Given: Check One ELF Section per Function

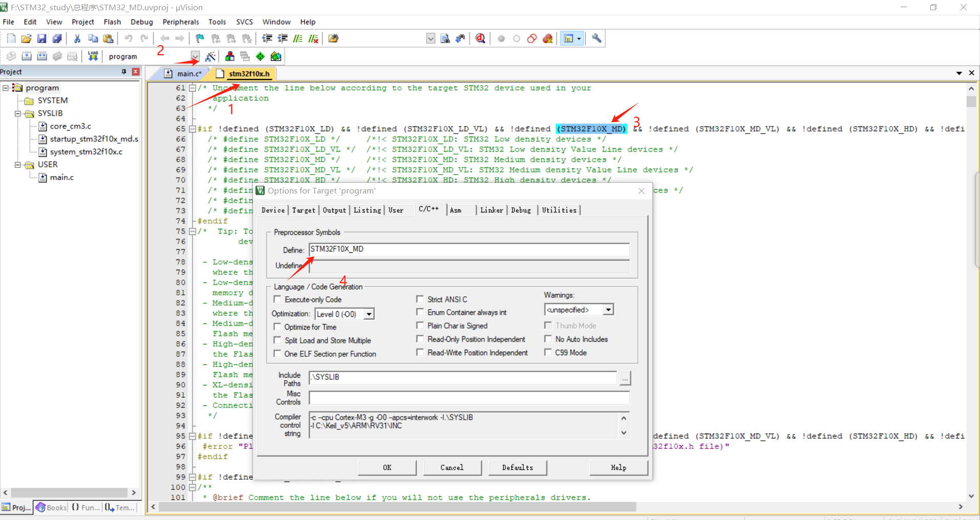Looking at the screenshot, I should click(x=278, y=354).
